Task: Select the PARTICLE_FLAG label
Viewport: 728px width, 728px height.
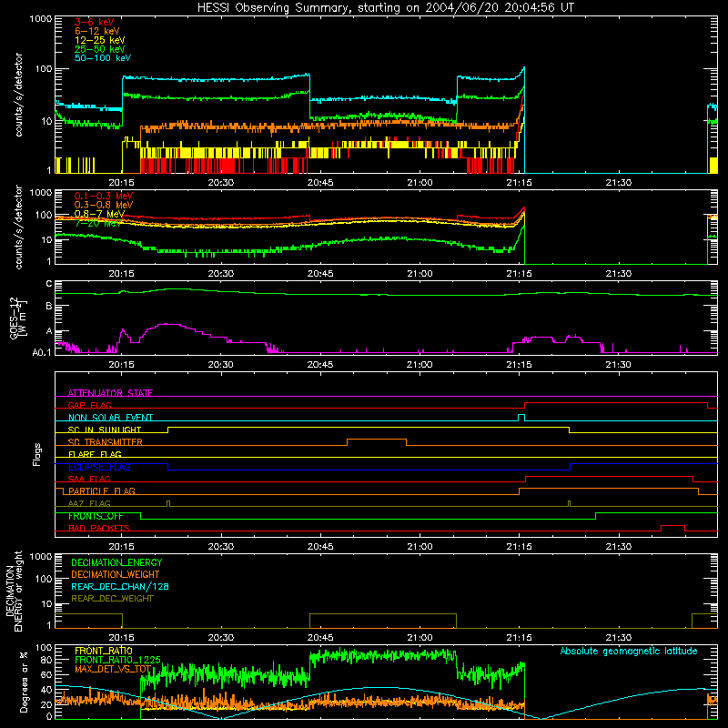Action: pyautogui.click(x=102, y=491)
